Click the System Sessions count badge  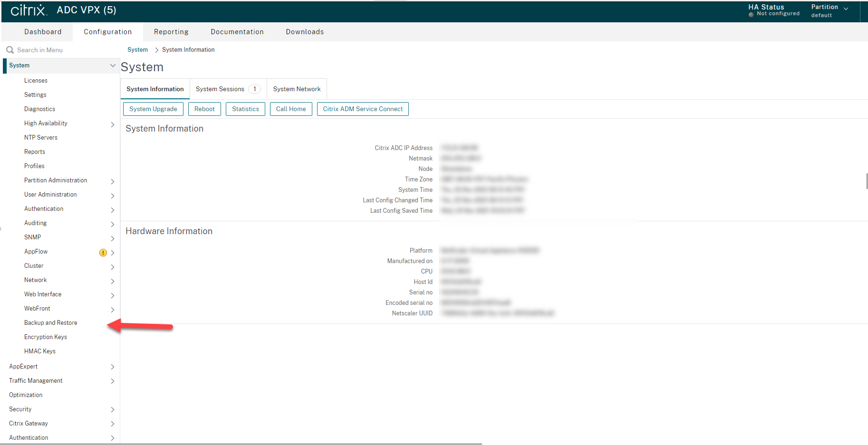tap(254, 89)
